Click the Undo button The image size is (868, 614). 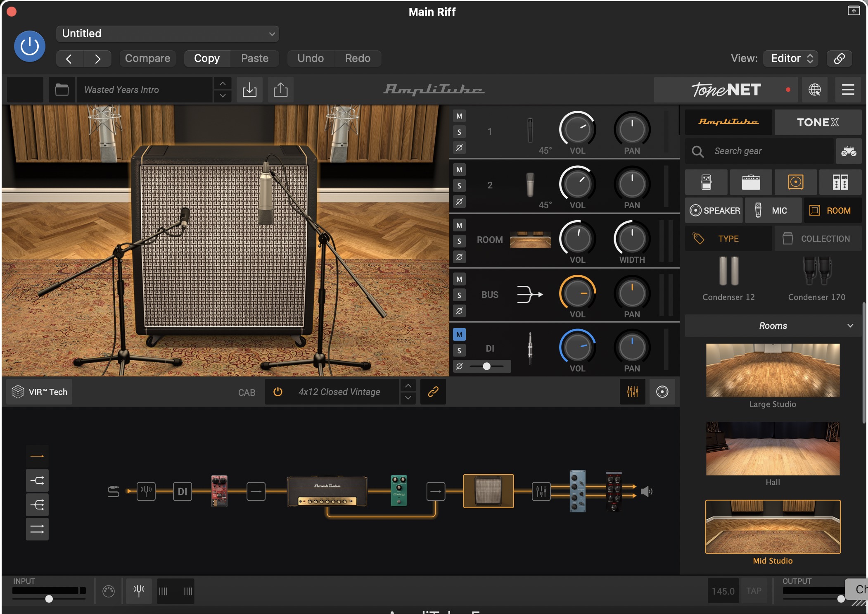(311, 58)
